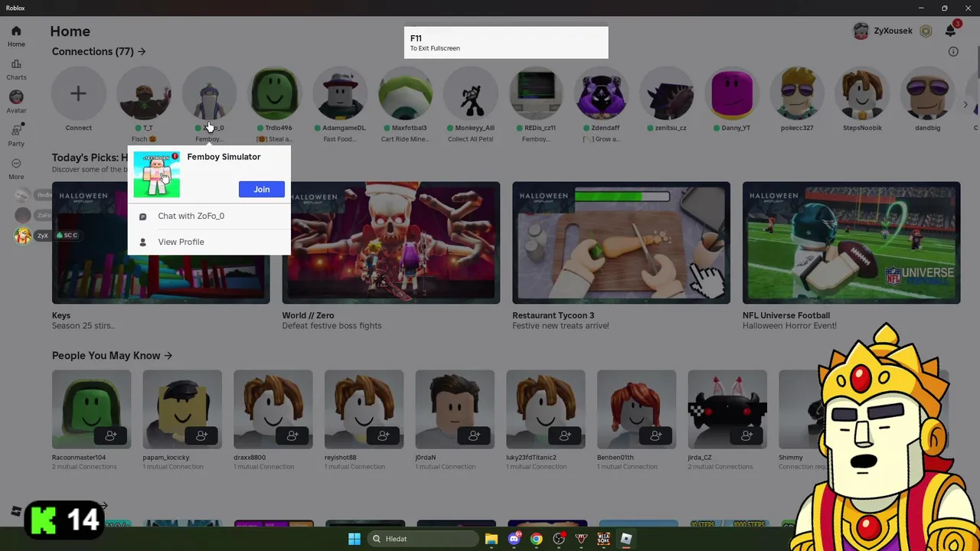This screenshot has width=980, height=551.
Task: Open the More menu in the sidebar
Action: click(16, 168)
